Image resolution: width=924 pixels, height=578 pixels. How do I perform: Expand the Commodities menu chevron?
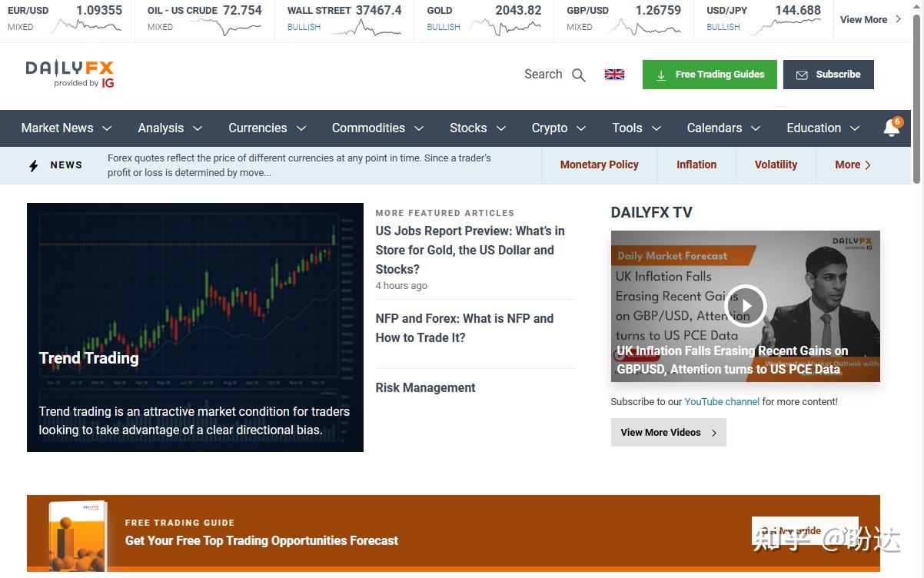pos(419,128)
